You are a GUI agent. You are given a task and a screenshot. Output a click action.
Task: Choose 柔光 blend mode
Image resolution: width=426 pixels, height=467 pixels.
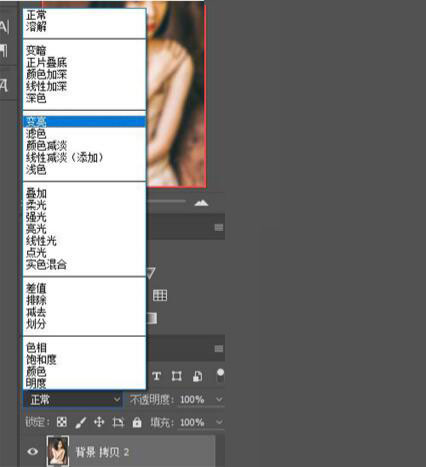(x=84, y=205)
